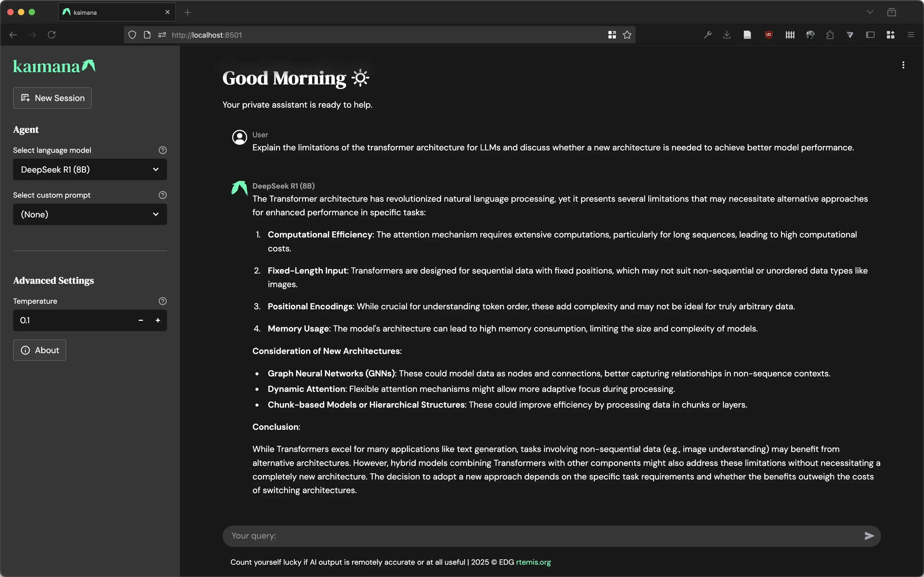Click the help icon next to Select language model

[163, 150]
